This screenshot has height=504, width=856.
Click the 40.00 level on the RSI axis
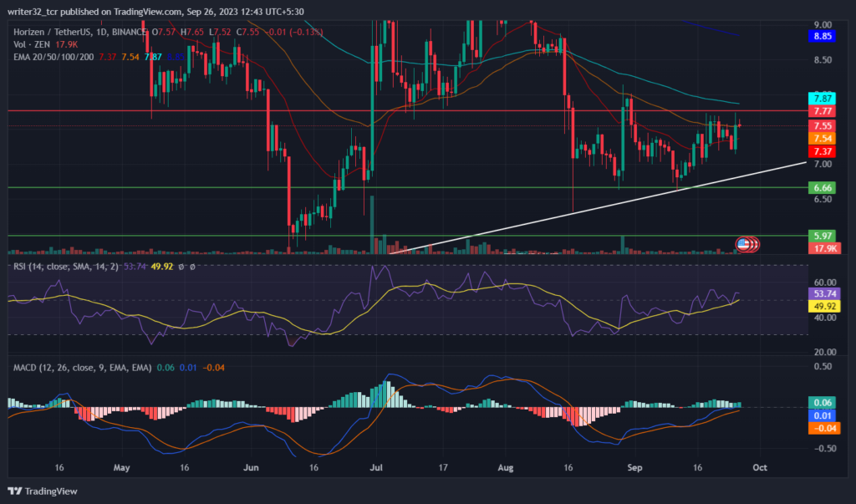(825, 318)
